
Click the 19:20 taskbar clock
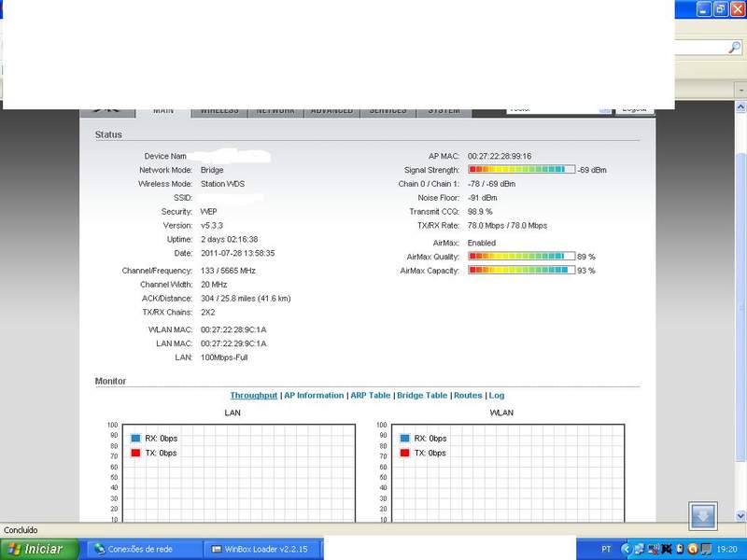726,549
